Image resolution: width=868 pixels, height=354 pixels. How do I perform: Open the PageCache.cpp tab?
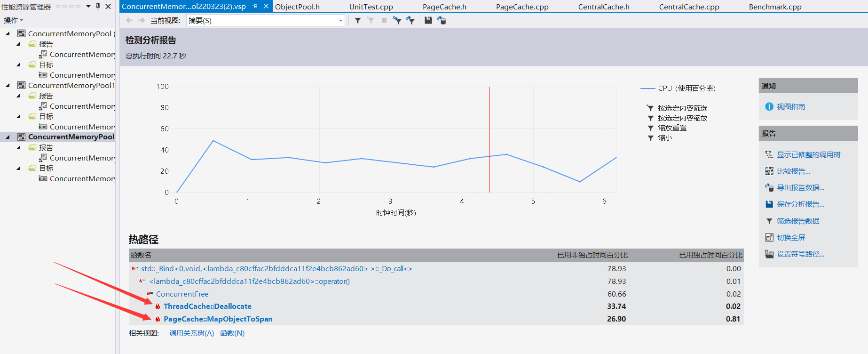coord(522,7)
